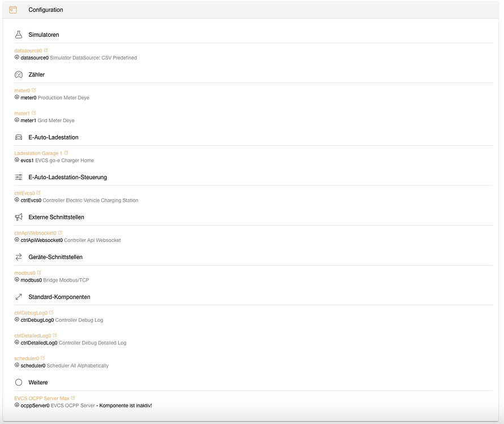Open the edit icon beside meter0
Screen dimensions: 504x424
point(34,90)
